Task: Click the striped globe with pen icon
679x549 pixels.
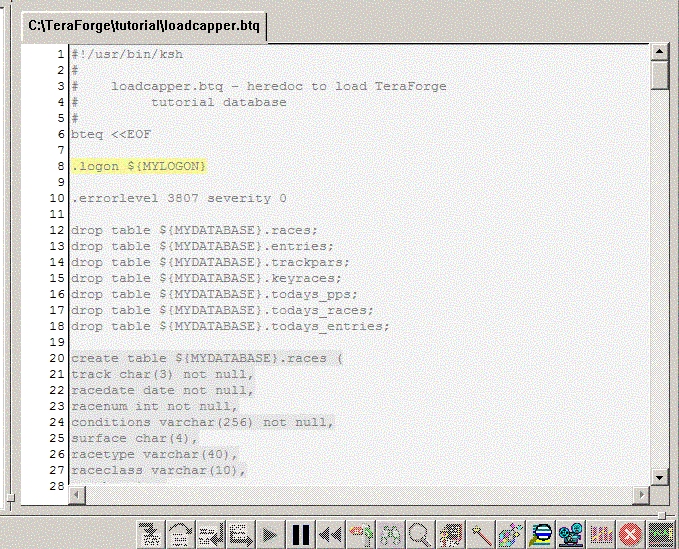Action: point(540,535)
